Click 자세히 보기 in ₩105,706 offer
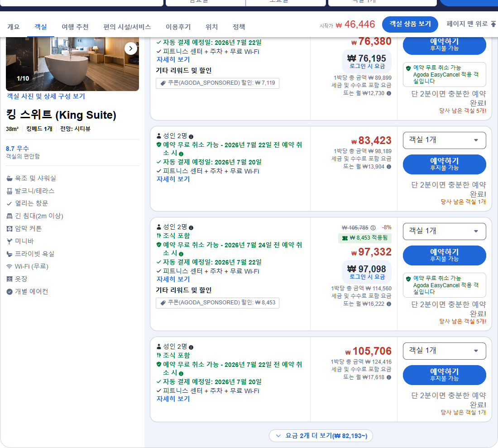 click(x=173, y=399)
